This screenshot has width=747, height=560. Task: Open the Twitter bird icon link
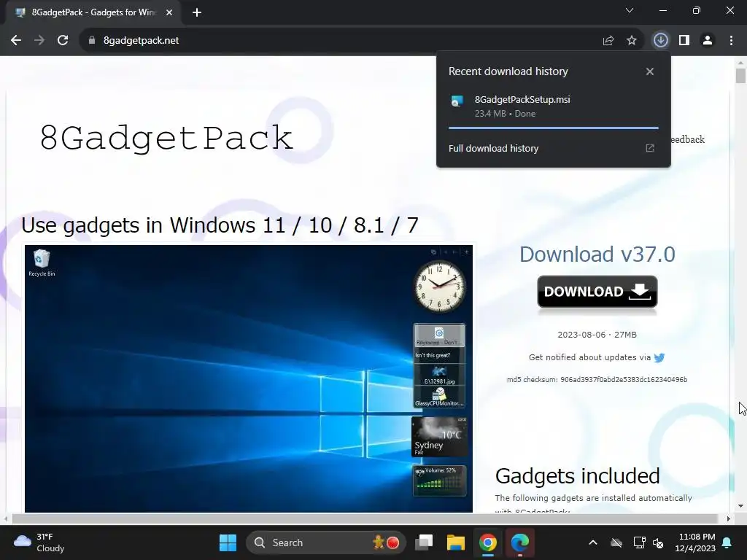coord(659,357)
